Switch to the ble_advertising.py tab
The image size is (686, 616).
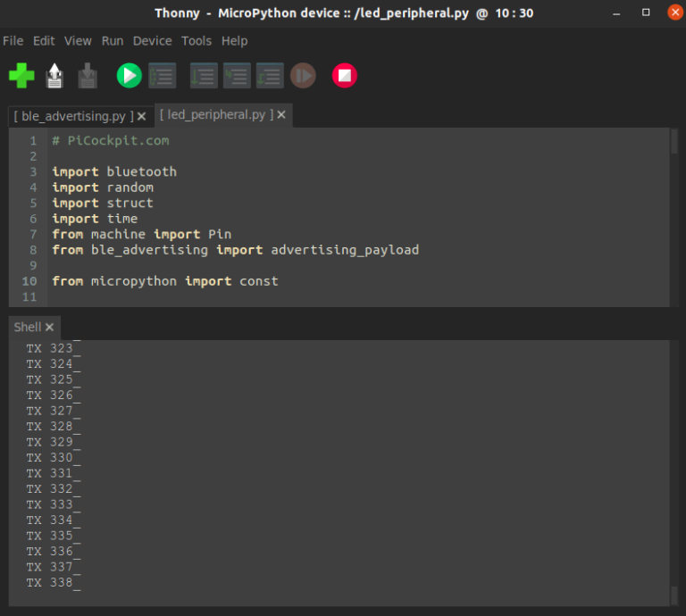[71, 116]
